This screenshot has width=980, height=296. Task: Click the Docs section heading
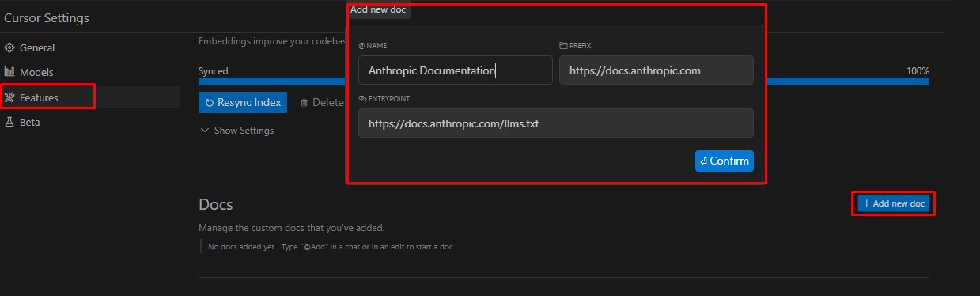coord(216,204)
